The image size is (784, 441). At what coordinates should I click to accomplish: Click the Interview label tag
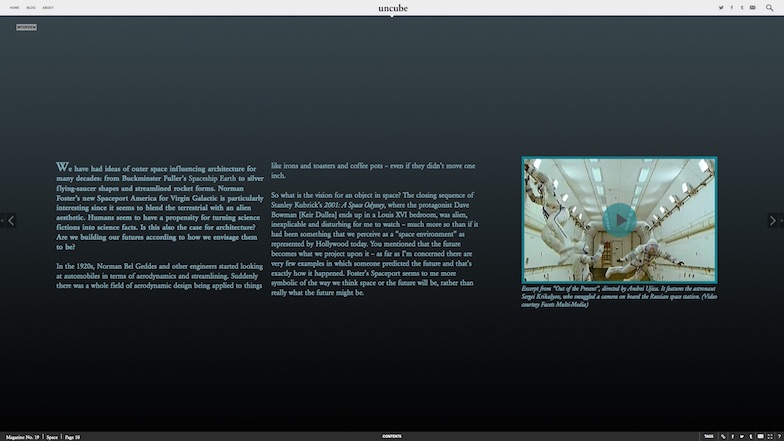click(26, 27)
